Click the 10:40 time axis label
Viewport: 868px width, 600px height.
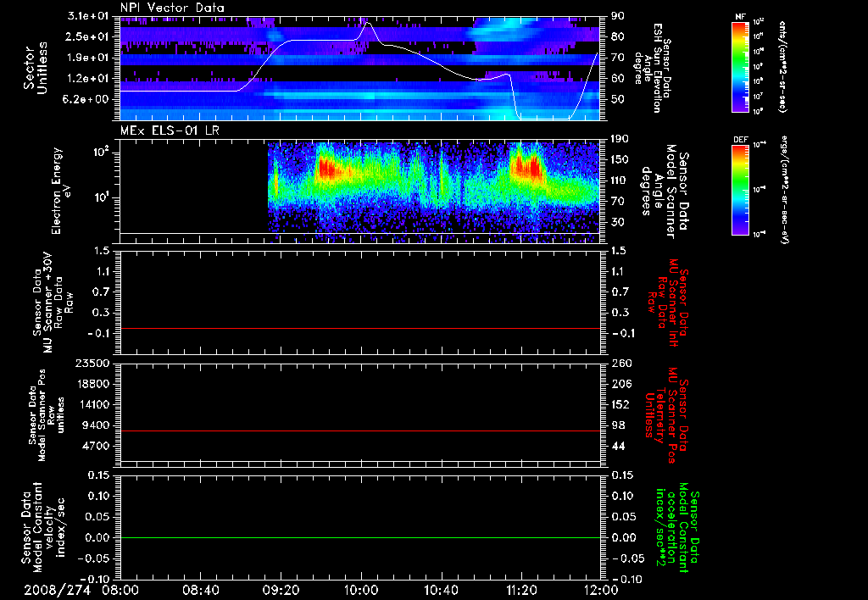(x=441, y=590)
